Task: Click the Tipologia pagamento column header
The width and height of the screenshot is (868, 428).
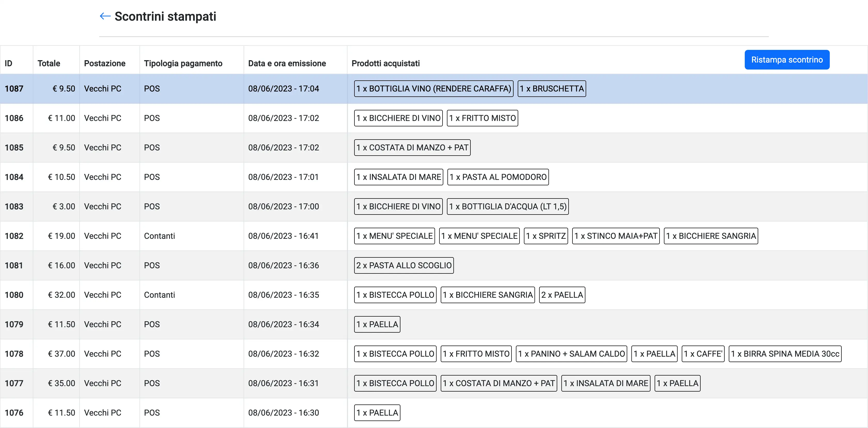Action: [x=183, y=63]
